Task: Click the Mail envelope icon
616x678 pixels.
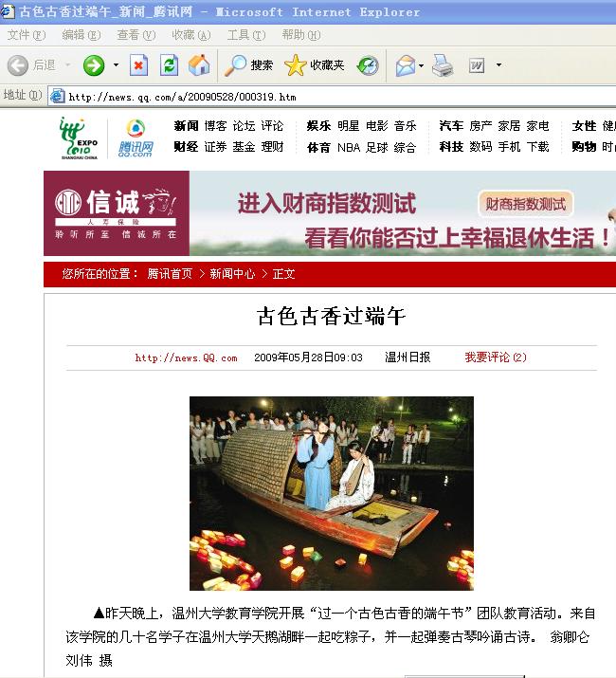Action: click(x=405, y=65)
